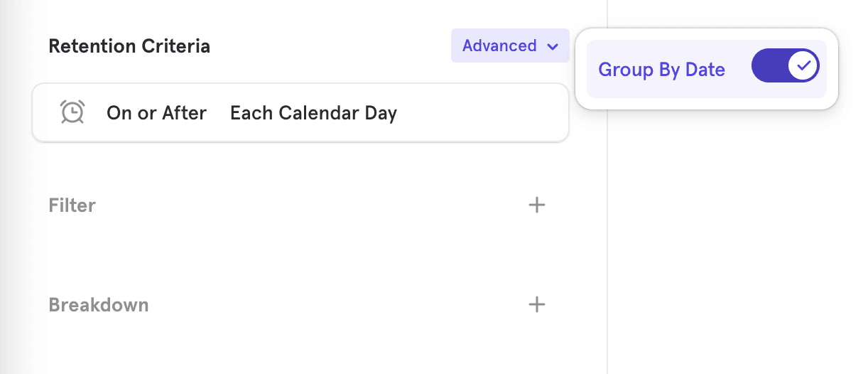
Task: Click the chevron arrow next to Advanced
Action: [x=553, y=47]
